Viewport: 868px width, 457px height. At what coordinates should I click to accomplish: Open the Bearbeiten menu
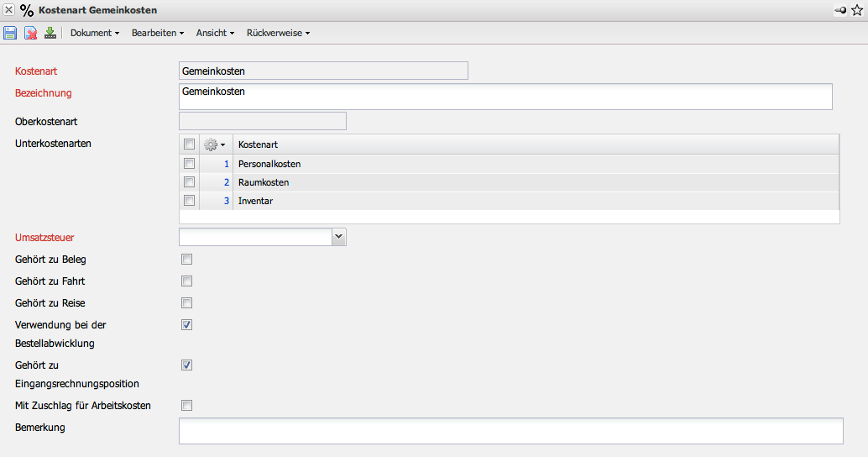[x=157, y=33]
